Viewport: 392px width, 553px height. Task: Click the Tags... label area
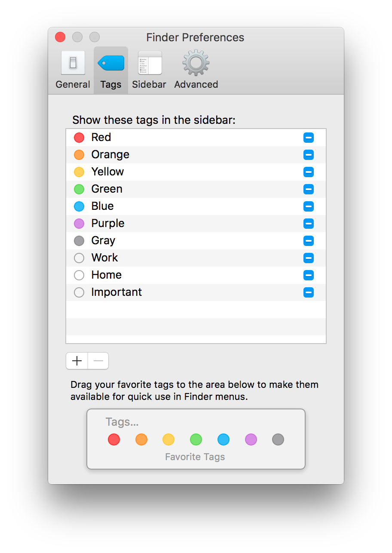pos(122,422)
